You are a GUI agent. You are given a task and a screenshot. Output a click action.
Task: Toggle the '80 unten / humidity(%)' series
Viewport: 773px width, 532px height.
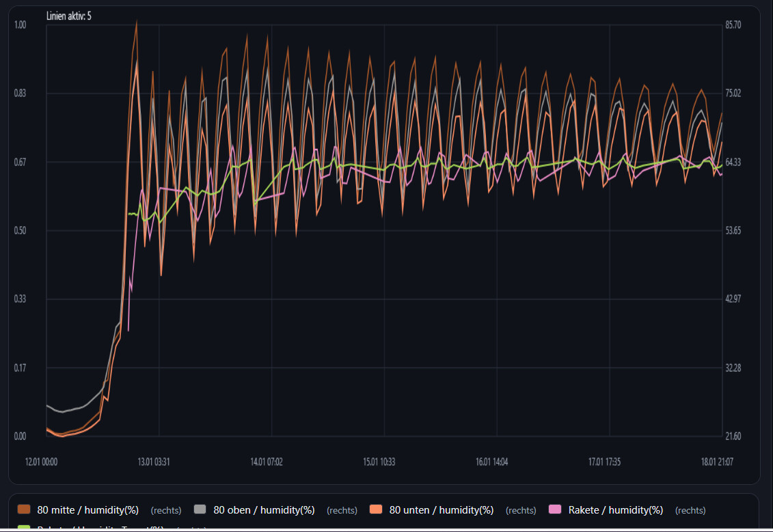pos(441,509)
